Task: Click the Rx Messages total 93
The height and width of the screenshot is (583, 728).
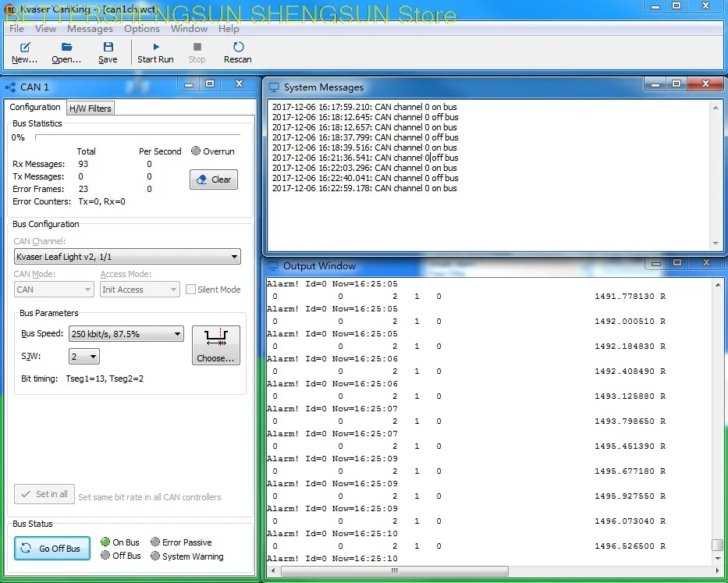Action: point(83,164)
